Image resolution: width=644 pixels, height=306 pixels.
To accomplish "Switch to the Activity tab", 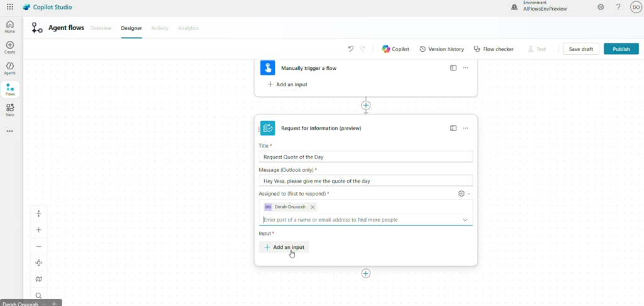I will [x=160, y=28].
